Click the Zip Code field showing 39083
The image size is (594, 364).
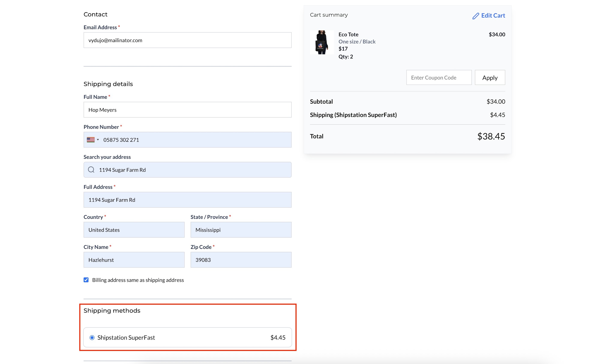pyautogui.click(x=241, y=260)
